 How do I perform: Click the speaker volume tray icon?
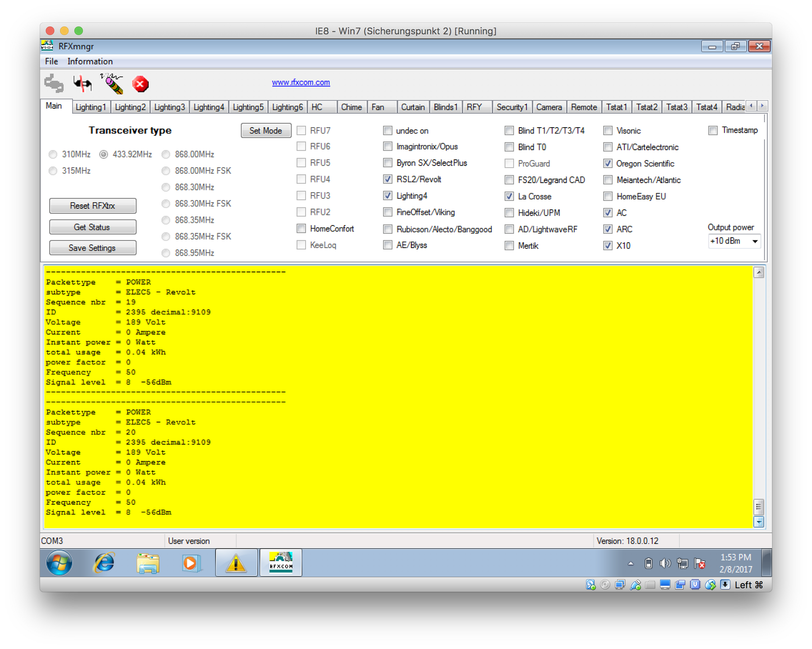click(x=665, y=563)
